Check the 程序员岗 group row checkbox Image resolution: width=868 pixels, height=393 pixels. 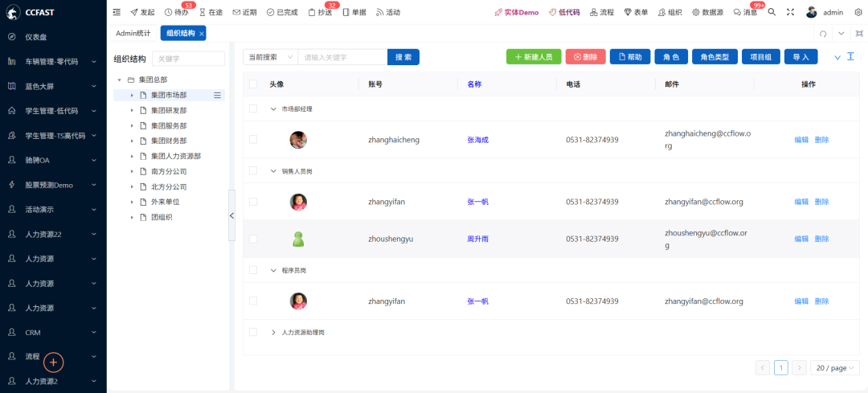click(x=253, y=270)
